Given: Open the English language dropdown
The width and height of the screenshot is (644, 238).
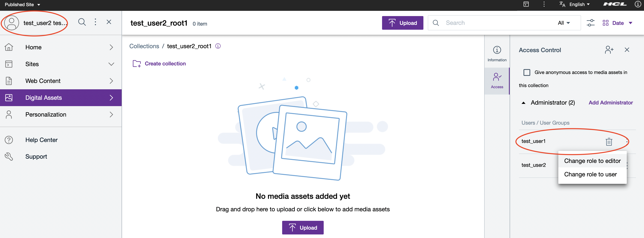Looking at the screenshot, I should pos(578,4).
